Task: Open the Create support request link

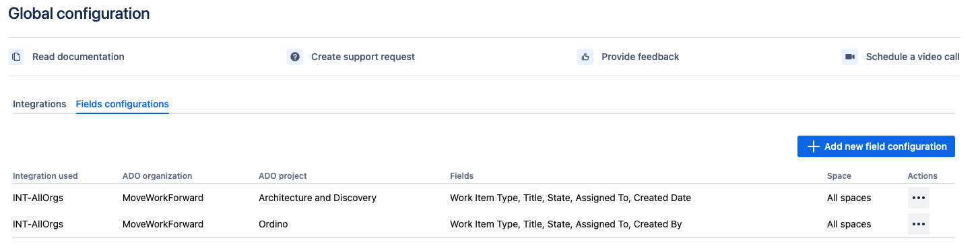Action: click(363, 57)
